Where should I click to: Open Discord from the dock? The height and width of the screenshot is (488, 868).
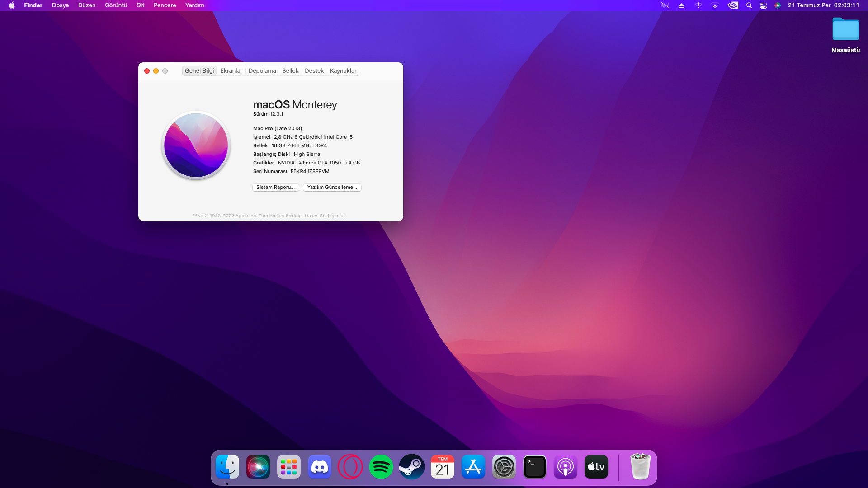[x=319, y=467]
